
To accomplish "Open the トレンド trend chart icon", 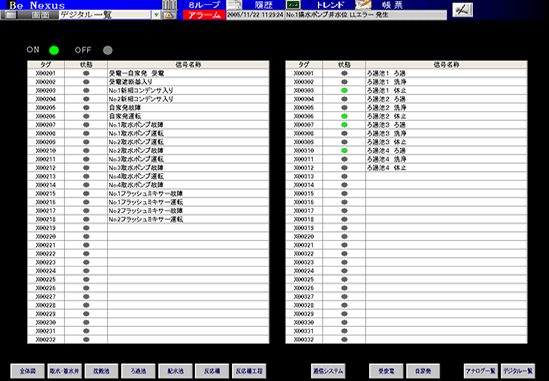I will (293, 5).
